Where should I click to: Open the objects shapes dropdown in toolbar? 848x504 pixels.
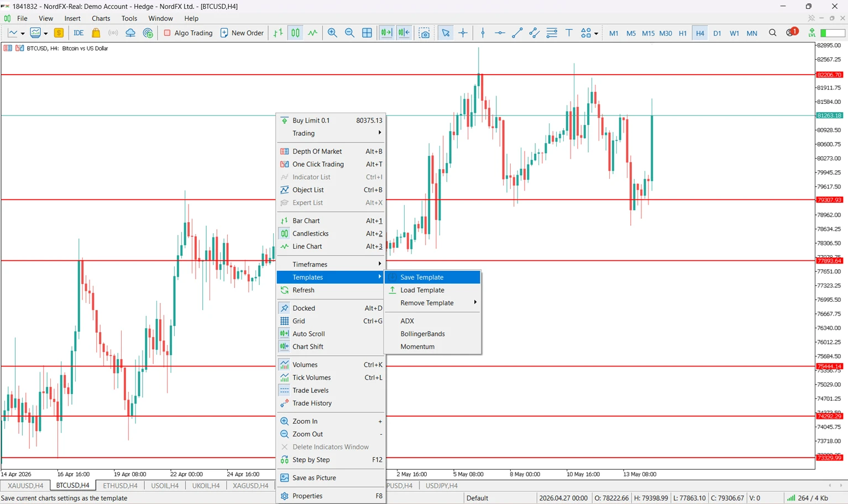click(596, 34)
